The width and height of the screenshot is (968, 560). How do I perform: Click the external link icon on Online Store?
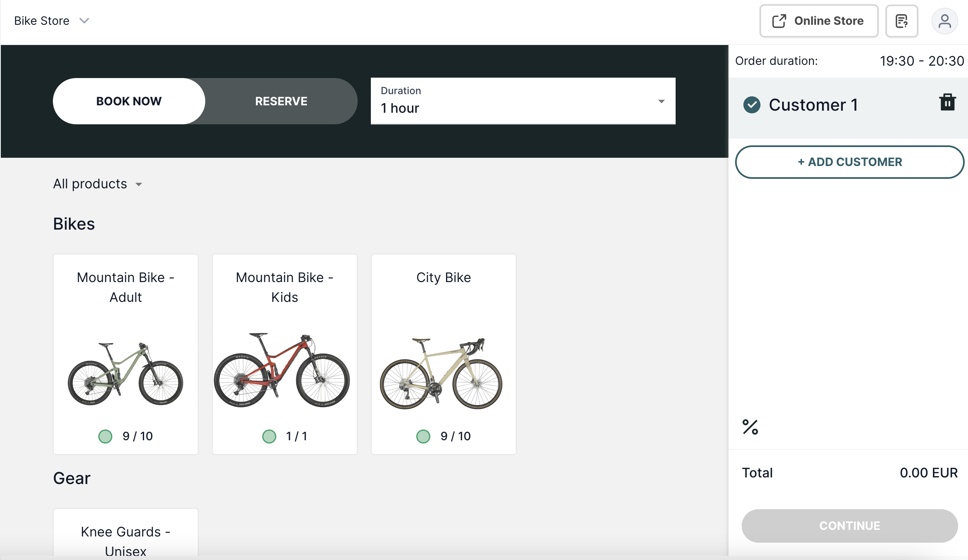(780, 21)
